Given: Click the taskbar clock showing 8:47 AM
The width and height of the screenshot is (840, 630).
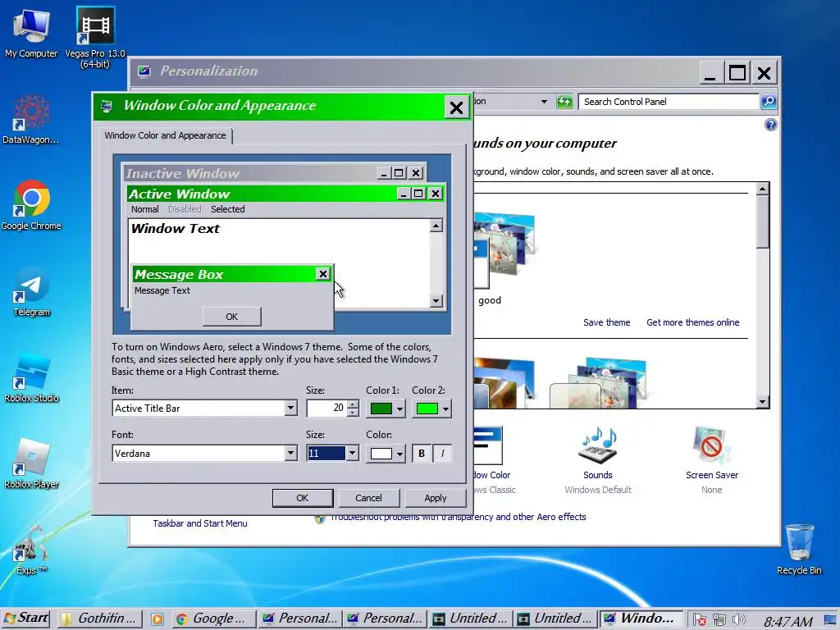Looking at the screenshot, I should tap(787, 622).
